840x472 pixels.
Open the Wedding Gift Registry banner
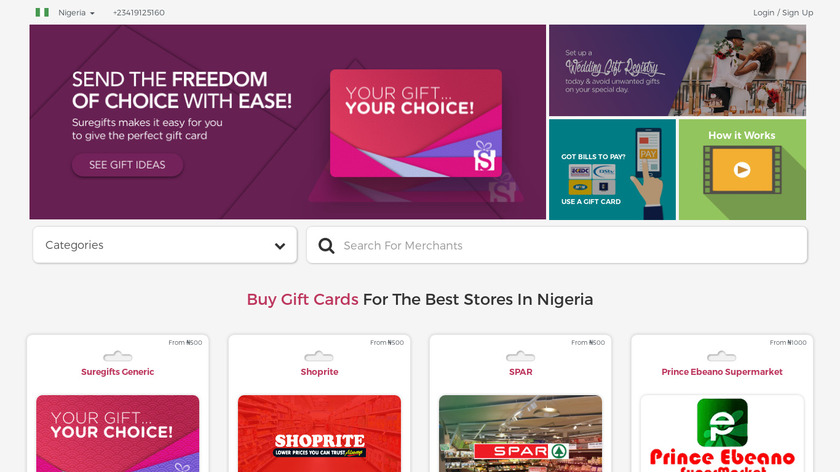point(677,70)
